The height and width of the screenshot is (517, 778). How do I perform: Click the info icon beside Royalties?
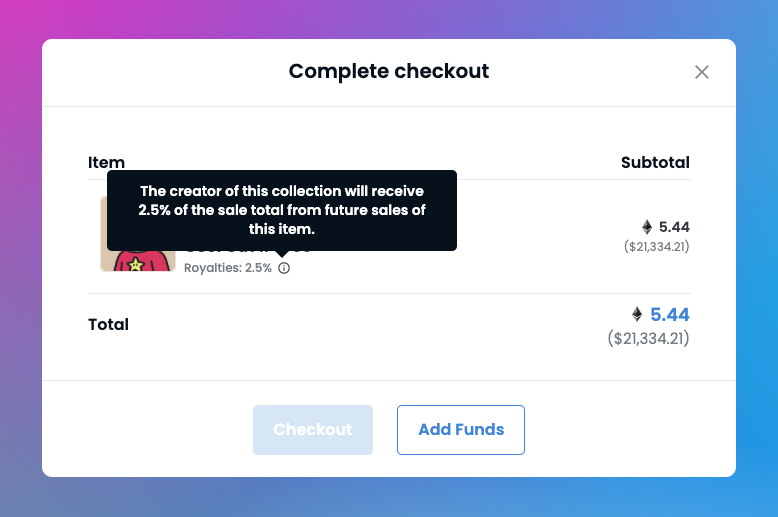(284, 268)
